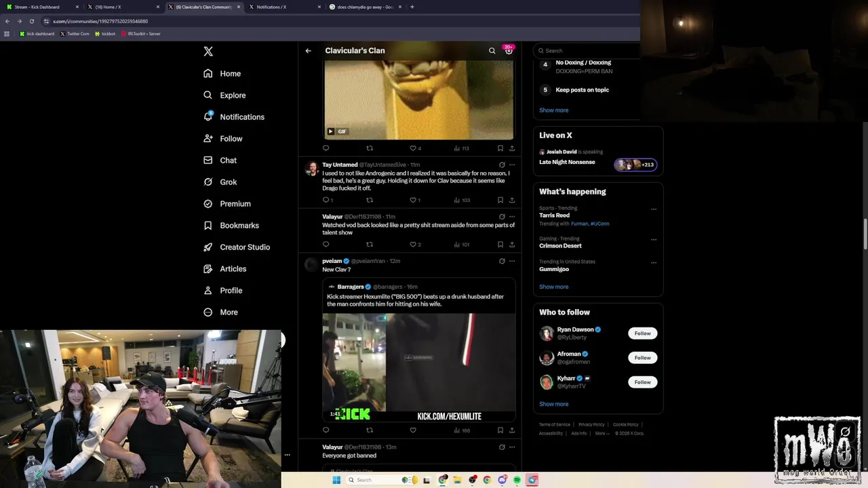Like pveiam's New Clav post
The width and height of the screenshot is (868, 488).
[412, 430]
